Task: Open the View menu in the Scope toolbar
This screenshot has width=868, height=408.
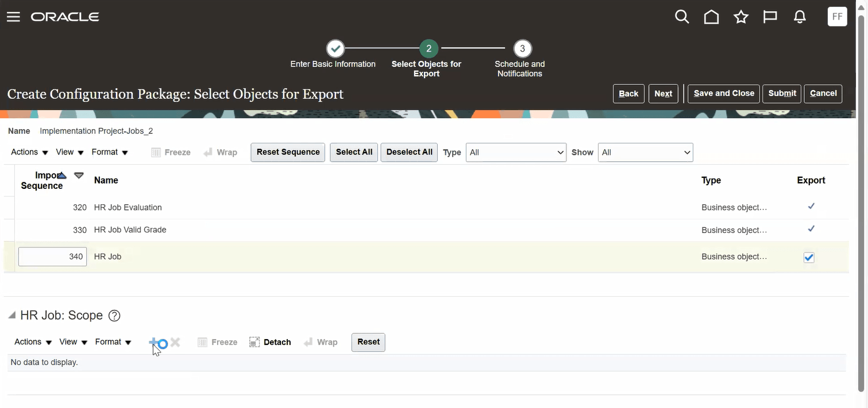Action: [x=68, y=342]
